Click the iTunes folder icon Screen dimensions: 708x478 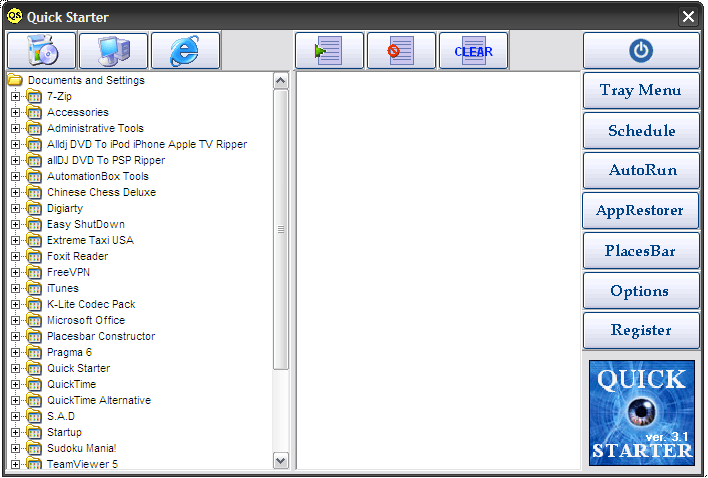click(34, 288)
